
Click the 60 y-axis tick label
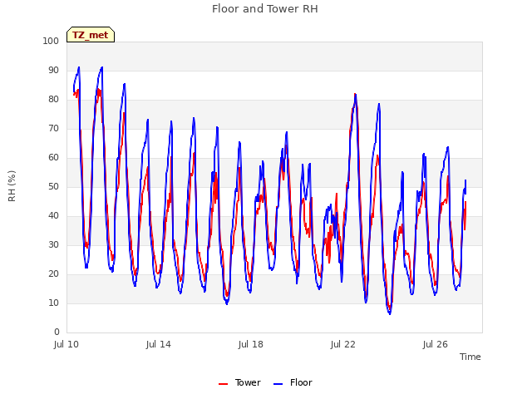[x=53, y=158]
